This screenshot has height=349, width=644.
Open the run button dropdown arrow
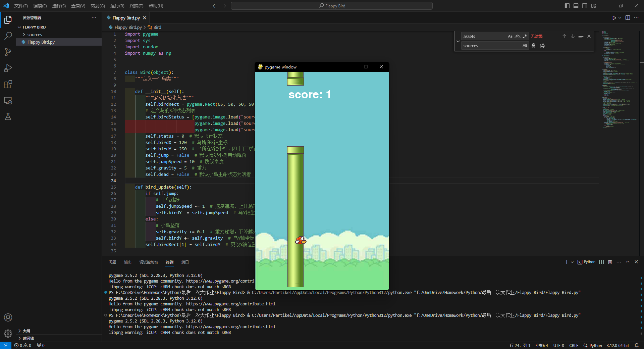tap(620, 18)
